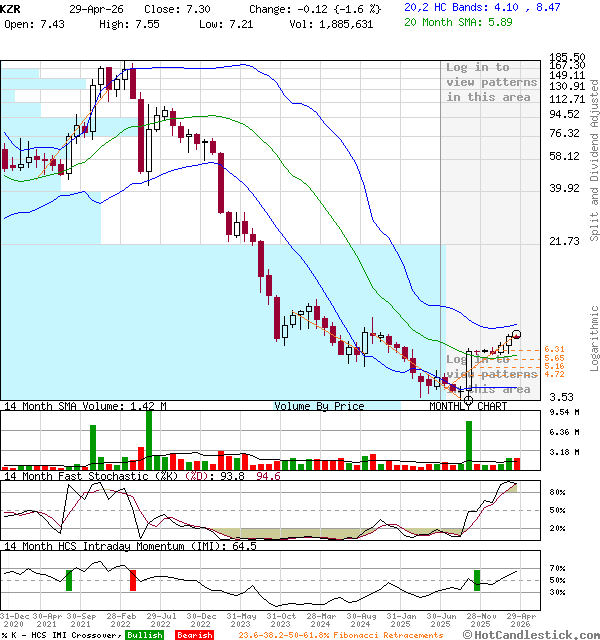Click the green Bullish legend badge
The image size is (600, 640).
pos(144,635)
